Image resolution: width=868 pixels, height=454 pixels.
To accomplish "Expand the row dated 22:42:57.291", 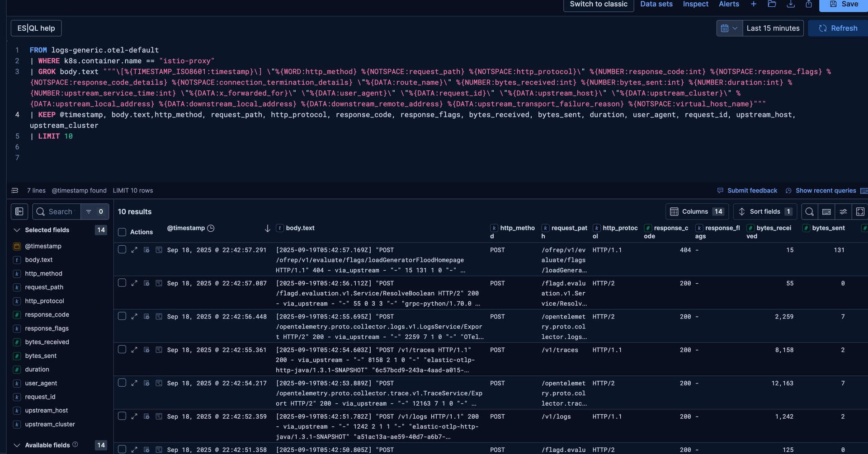I will pos(134,250).
